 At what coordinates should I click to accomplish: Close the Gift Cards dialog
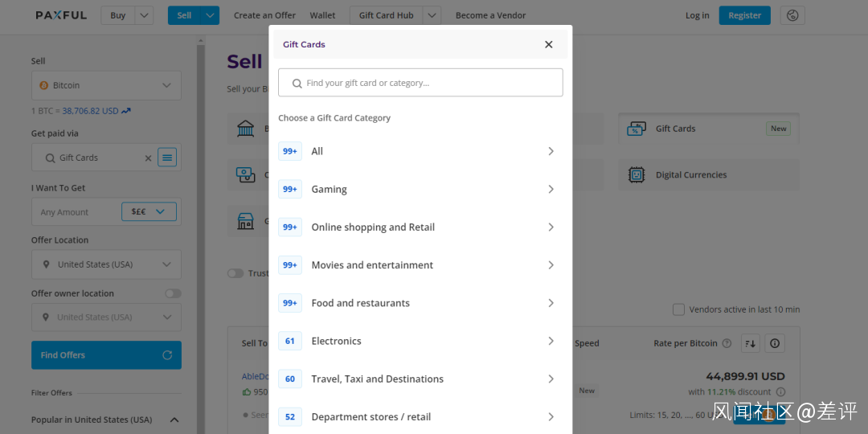point(549,45)
